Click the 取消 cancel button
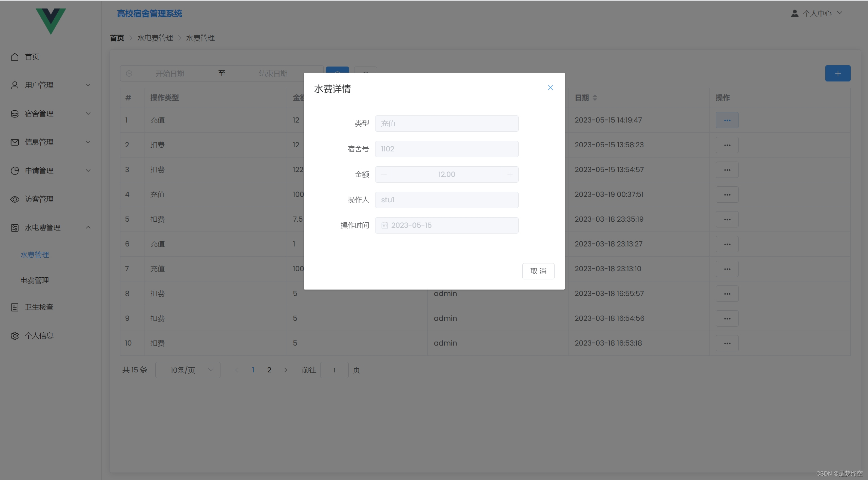Screen dimensions: 868x480 click(538, 271)
